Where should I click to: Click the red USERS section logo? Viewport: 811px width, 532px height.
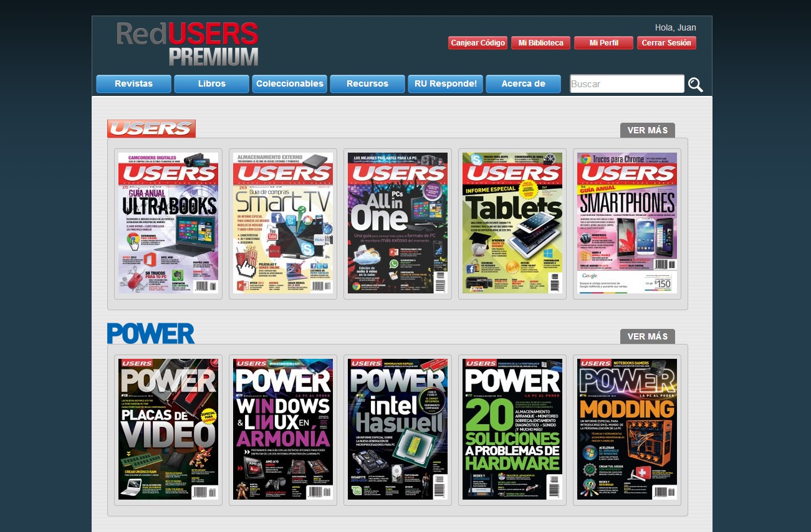151,128
